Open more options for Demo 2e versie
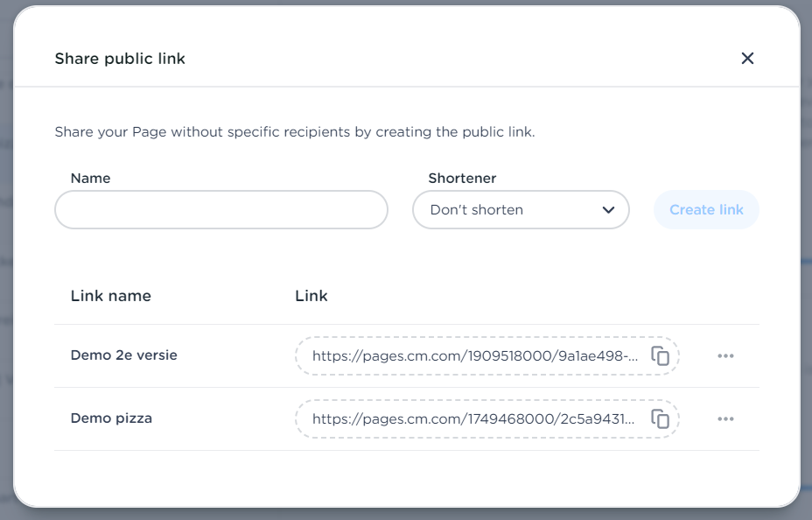This screenshot has height=520, width=812. pyautogui.click(x=725, y=356)
